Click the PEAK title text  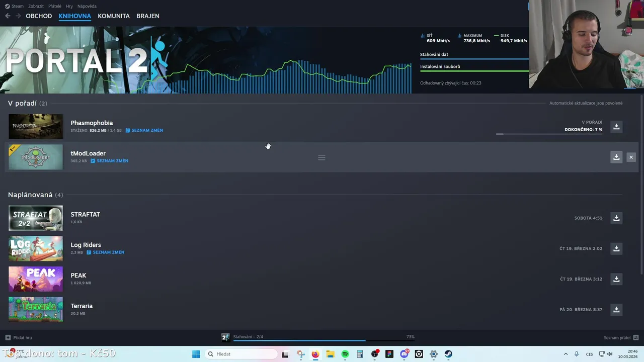(x=78, y=276)
